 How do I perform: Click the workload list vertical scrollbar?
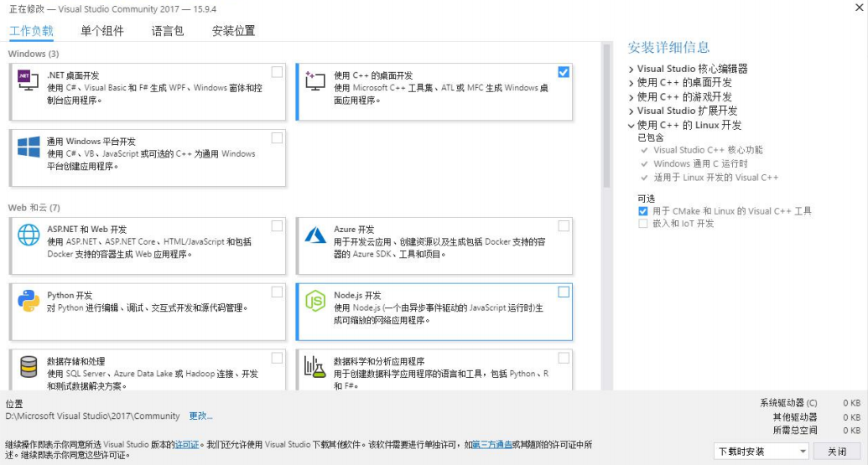[606, 116]
